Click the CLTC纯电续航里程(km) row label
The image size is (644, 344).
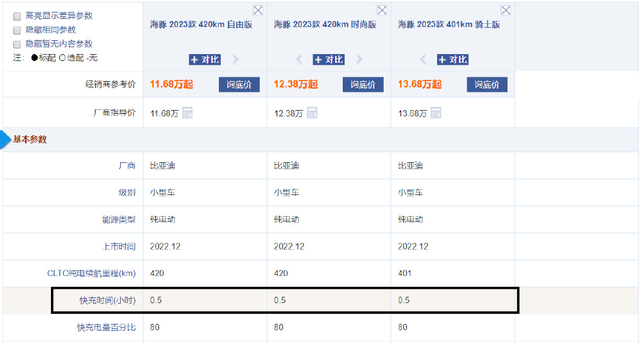click(91, 274)
